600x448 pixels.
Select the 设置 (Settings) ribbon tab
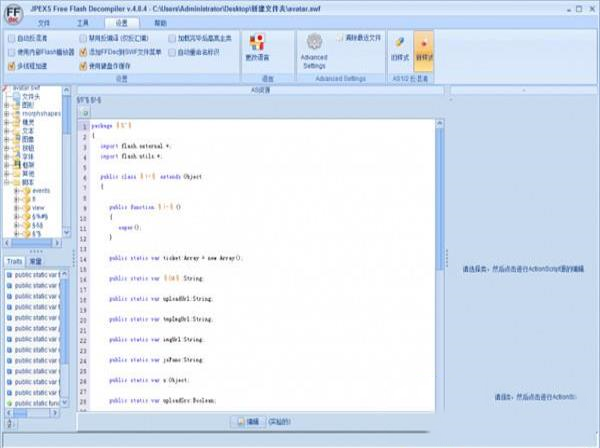click(x=122, y=23)
